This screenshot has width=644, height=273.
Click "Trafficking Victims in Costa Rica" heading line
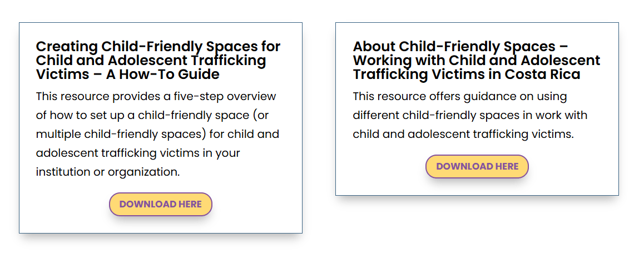[x=466, y=75]
